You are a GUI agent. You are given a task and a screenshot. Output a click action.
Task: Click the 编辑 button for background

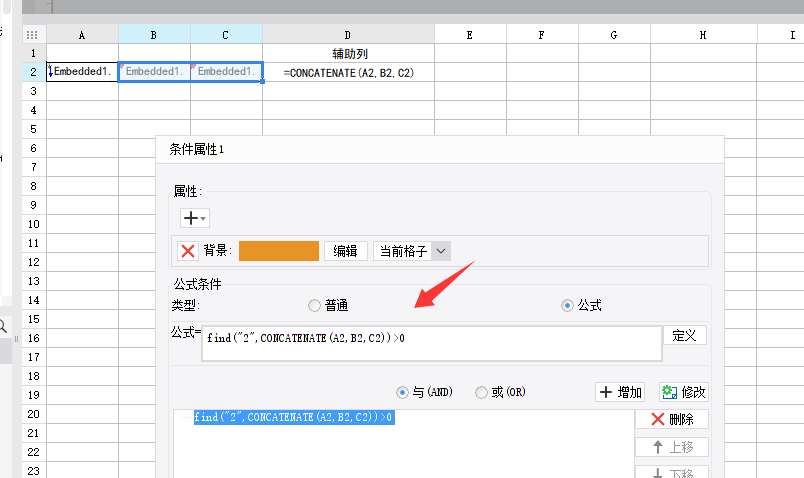346,251
